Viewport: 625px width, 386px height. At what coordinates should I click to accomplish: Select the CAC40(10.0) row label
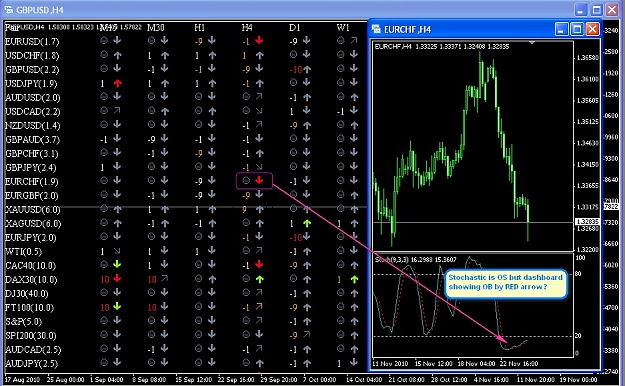(30, 266)
